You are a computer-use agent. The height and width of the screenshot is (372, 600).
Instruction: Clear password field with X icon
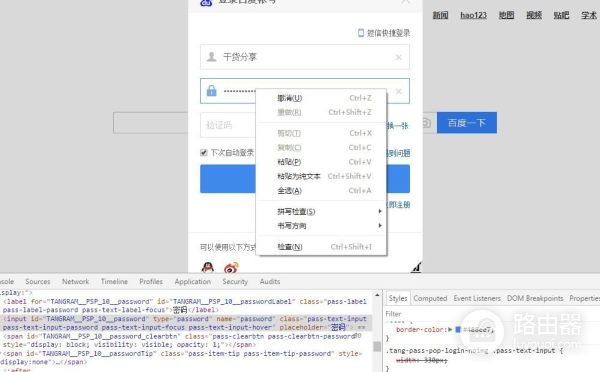(x=398, y=91)
